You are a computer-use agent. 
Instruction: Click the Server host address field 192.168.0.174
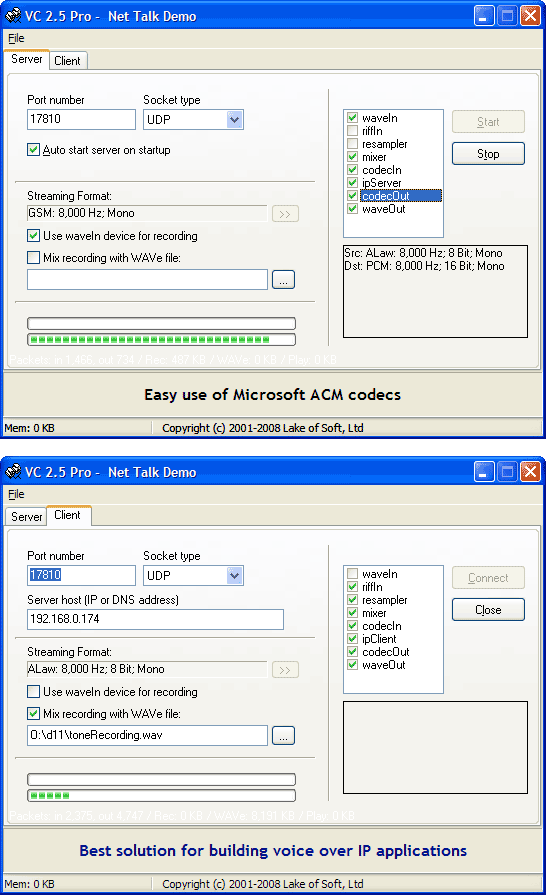coord(155,619)
